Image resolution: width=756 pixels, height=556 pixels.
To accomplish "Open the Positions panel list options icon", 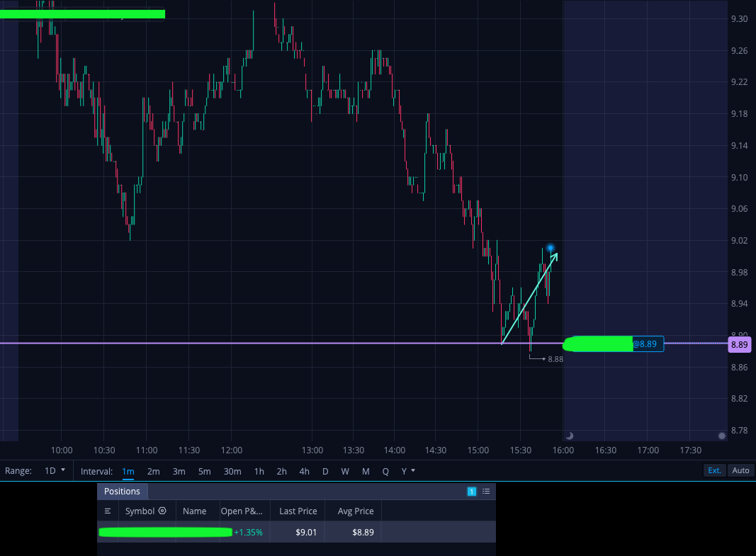I will coord(486,492).
